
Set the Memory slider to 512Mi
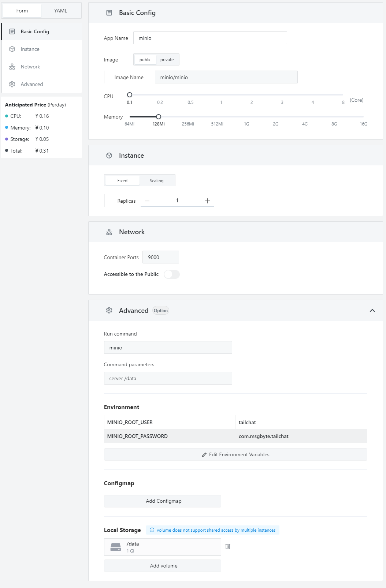tap(217, 117)
